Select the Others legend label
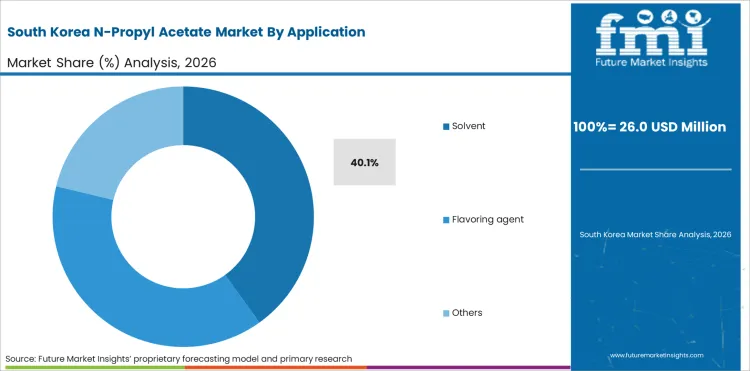 (x=467, y=313)
